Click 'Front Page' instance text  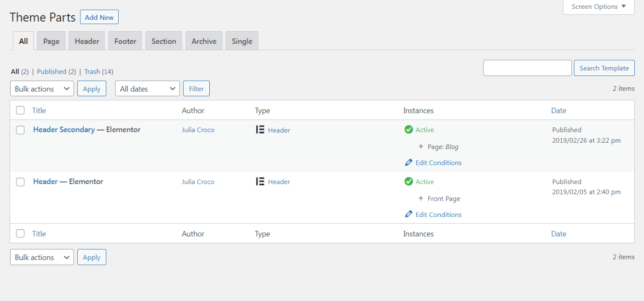(x=444, y=199)
